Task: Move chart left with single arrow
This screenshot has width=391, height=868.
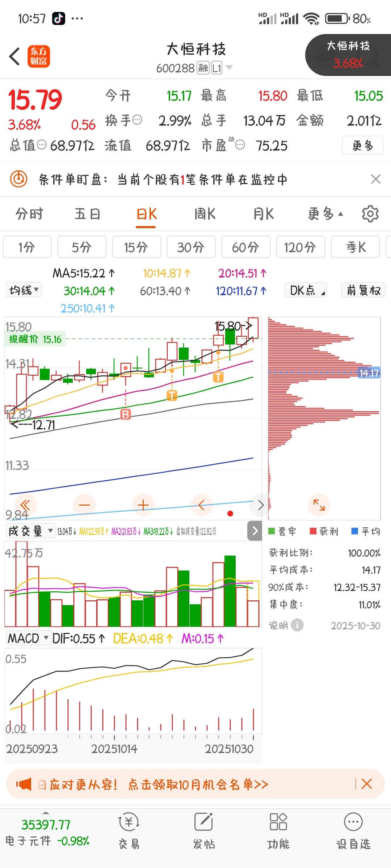Action: coord(201,505)
